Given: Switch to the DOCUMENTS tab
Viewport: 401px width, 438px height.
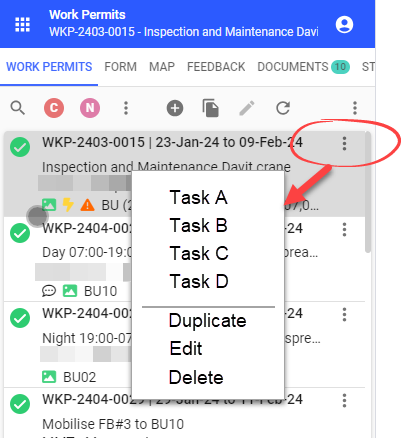Looking at the screenshot, I should tap(303, 67).
